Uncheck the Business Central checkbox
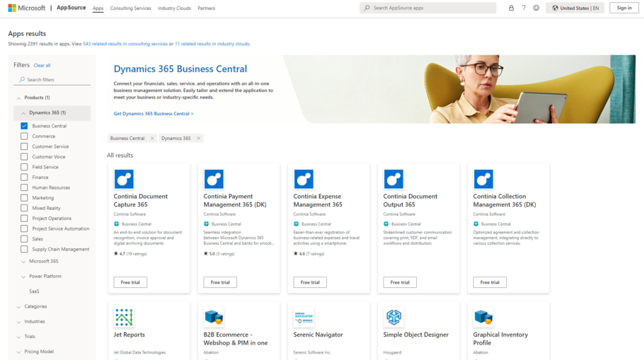 24,126
